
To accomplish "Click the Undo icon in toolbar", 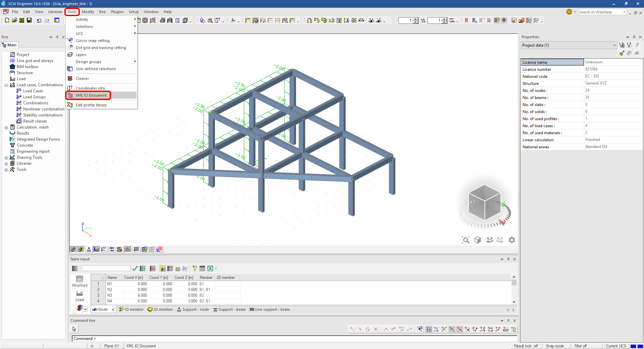I will coord(39,20).
